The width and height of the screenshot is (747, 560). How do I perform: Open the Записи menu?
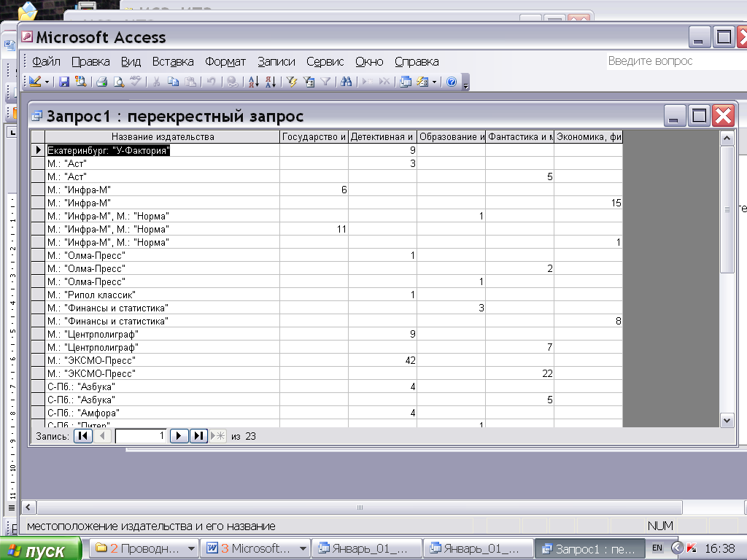276,61
